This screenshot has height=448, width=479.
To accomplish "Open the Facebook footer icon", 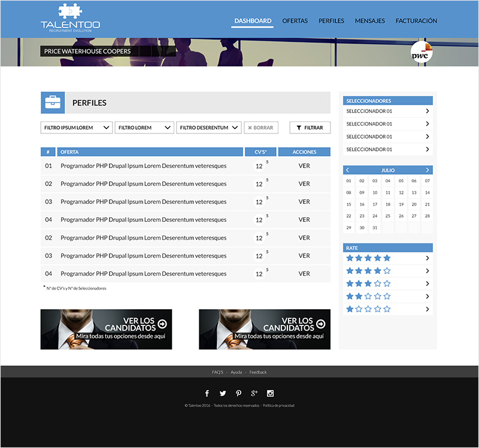I will [x=207, y=394].
